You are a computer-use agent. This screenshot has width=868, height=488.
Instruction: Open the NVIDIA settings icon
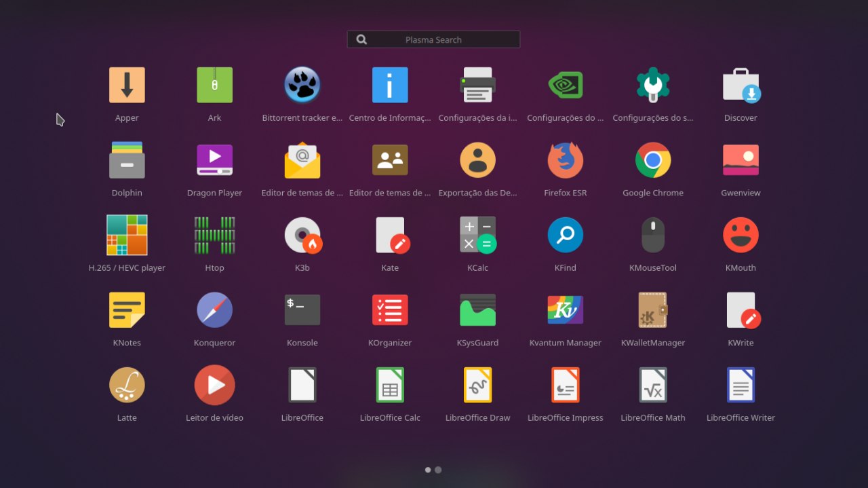(x=565, y=85)
